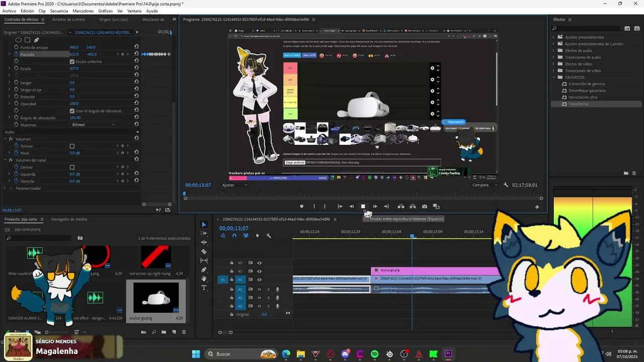Toggle Usar el ángulo de obturación checkbox
644x362 pixels.
click(72, 111)
